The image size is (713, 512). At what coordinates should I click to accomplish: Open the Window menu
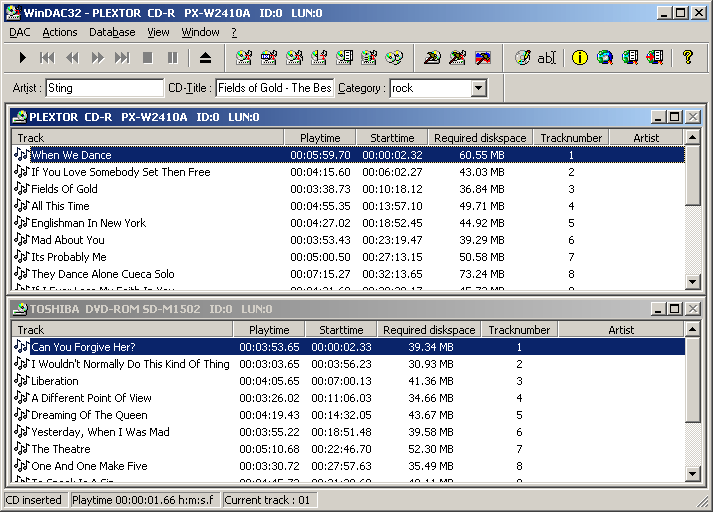[x=201, y=32]
